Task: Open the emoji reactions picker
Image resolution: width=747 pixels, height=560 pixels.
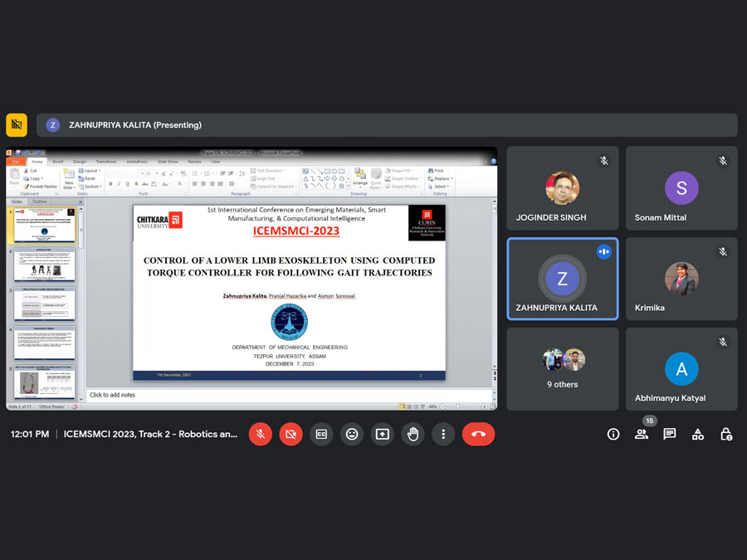Action: (x=352, y=434)
